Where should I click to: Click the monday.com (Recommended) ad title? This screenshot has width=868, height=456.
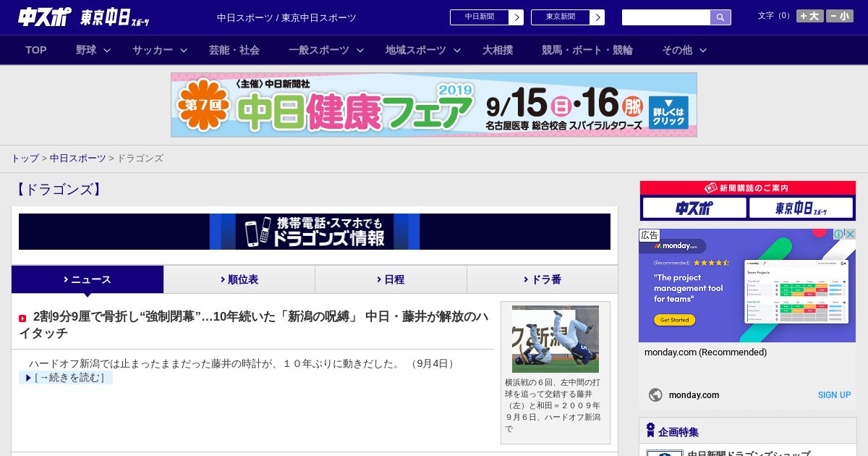[x=705, y=352]
